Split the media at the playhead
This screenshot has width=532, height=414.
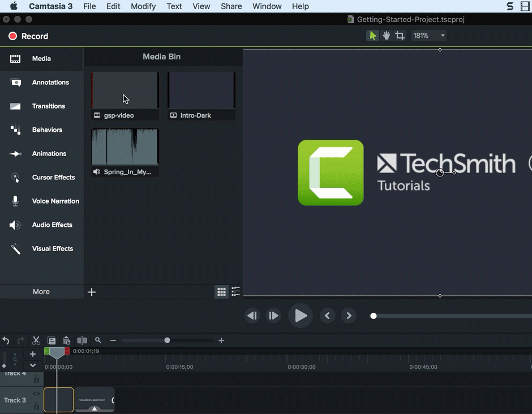click(81, 340)
